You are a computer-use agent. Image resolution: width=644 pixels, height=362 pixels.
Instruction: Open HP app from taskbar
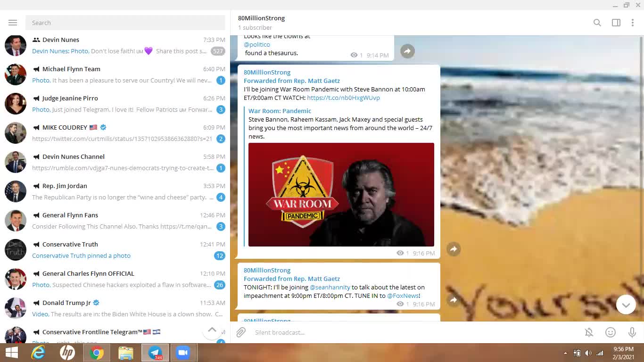point(67,353)
